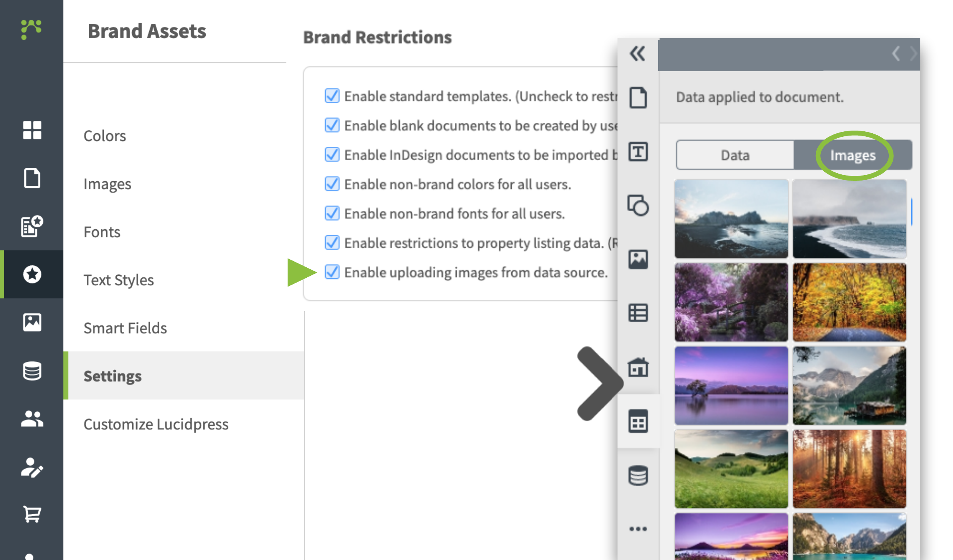This screenshot has height=560, width=953.
Task: Toggle Enable non-brand fonts checkbox
Action: [332, 213]
